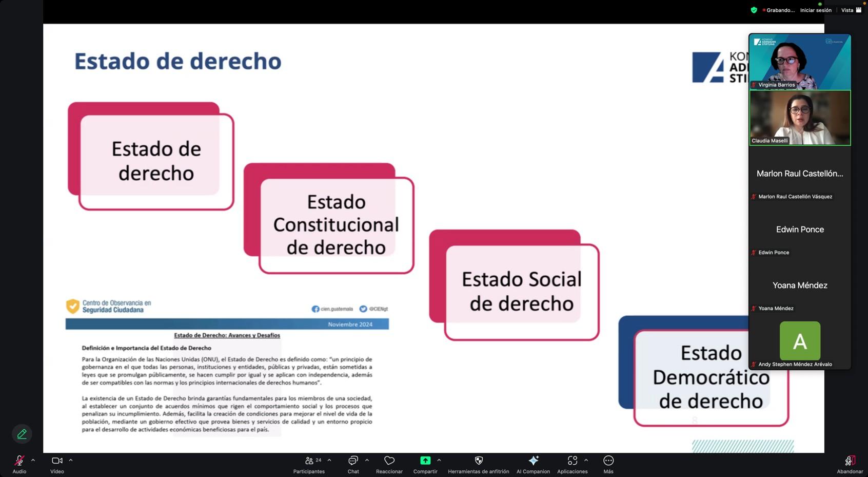Click Iniciar sesión at the top
This screenshot has width=868, height=477.
tap(816, 10)
